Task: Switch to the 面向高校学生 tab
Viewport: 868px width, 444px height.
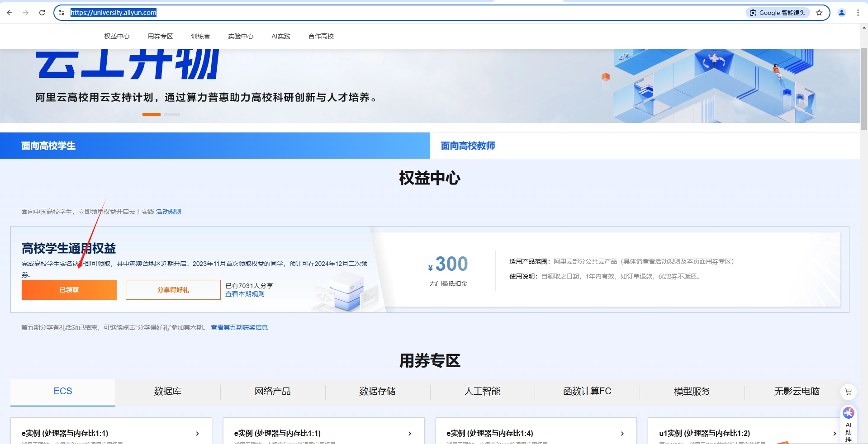Action: [x=215, y=146]
